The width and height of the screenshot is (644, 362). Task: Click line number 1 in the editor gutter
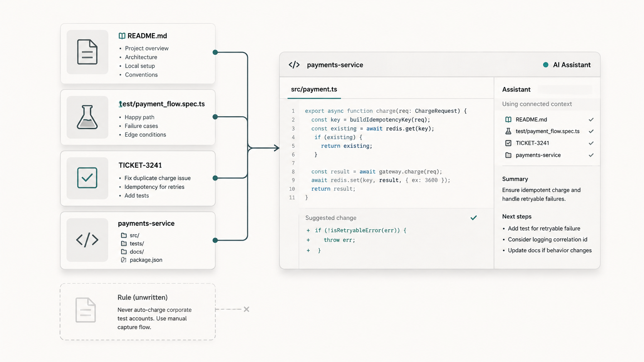[x=293, y=111]
